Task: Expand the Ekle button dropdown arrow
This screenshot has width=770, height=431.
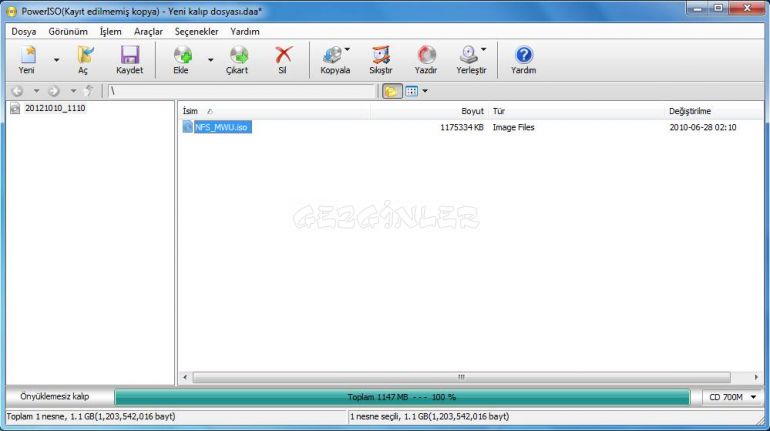Action: 210,60
